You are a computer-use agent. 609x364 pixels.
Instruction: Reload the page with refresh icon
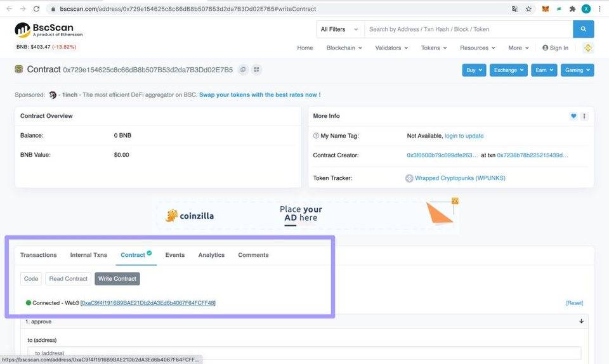36,8
